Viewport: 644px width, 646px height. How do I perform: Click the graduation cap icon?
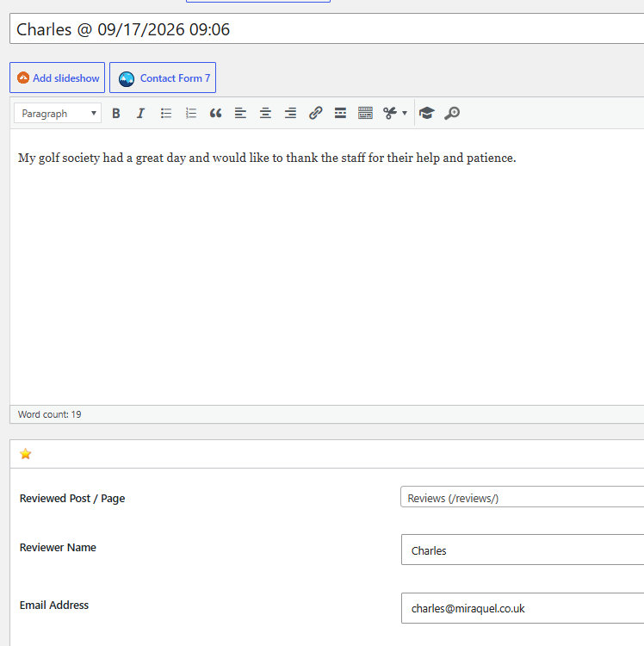(426, 113)
